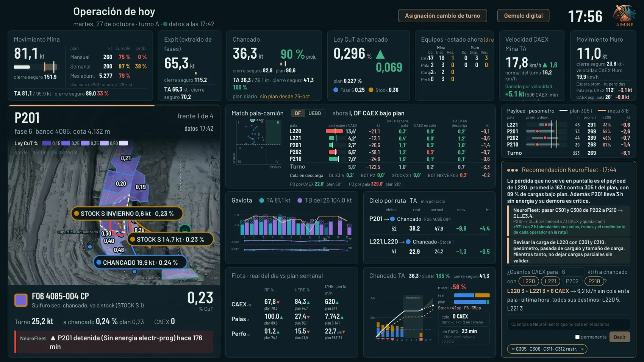This screenshot has height=362, width=644.
Task: Click the purple F06 4085-004 CP polygon swatch
Action: pyautogui.click(x=21, y=300)
